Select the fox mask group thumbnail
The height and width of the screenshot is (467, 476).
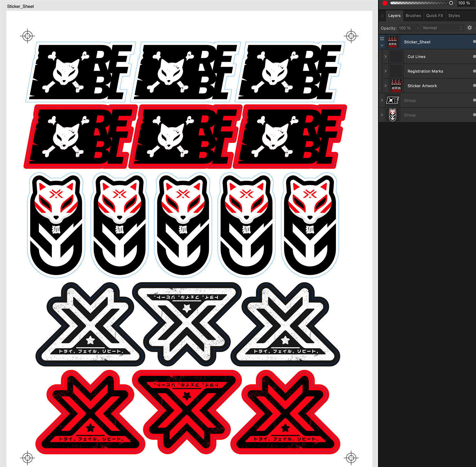[x=393, y=115]
